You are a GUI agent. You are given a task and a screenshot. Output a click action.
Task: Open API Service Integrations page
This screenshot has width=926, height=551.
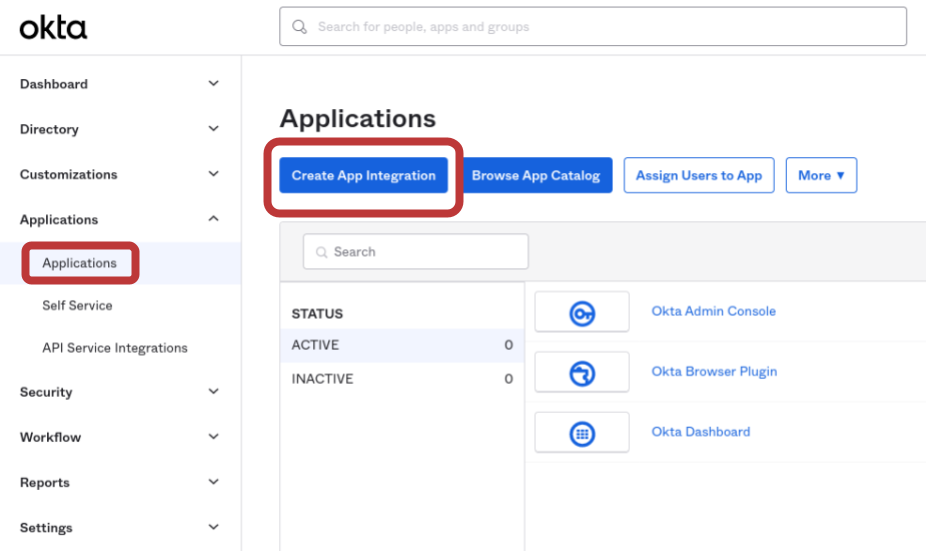[115, 348]
